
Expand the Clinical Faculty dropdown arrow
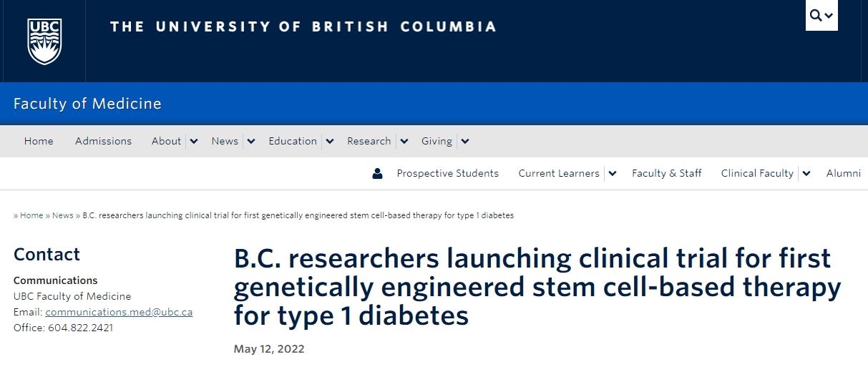(x=806, y=173)
